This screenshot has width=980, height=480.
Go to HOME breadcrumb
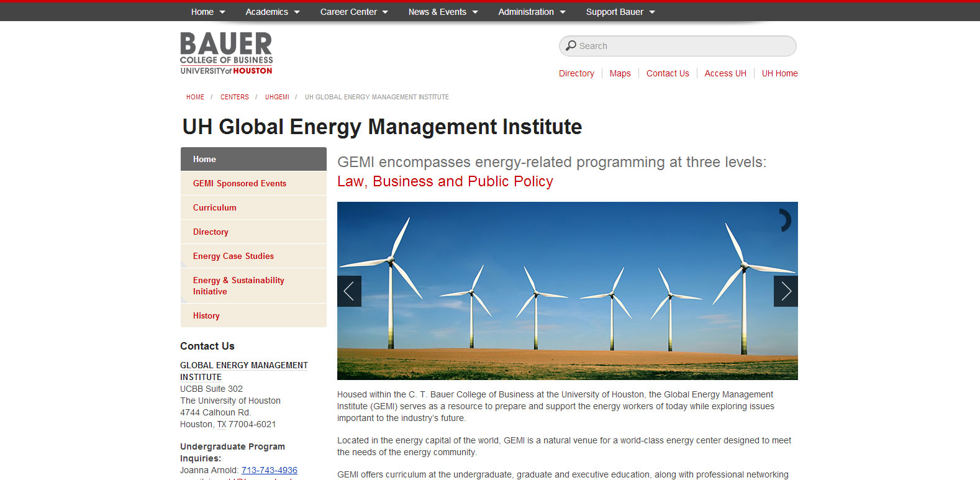[x=195, y=97]
